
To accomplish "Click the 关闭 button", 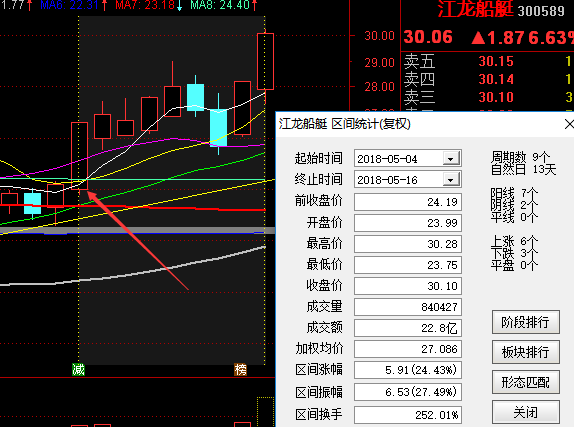I will point(526,412).
